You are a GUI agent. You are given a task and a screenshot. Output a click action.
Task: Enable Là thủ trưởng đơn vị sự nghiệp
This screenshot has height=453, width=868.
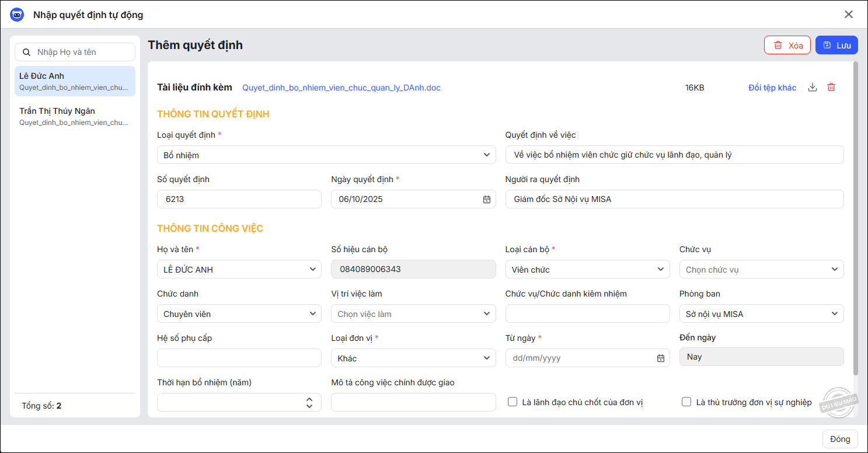tap(686, 402)
